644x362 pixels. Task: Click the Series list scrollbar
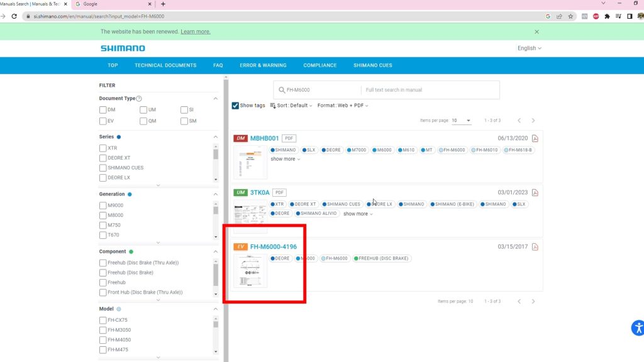pos(216,155)
